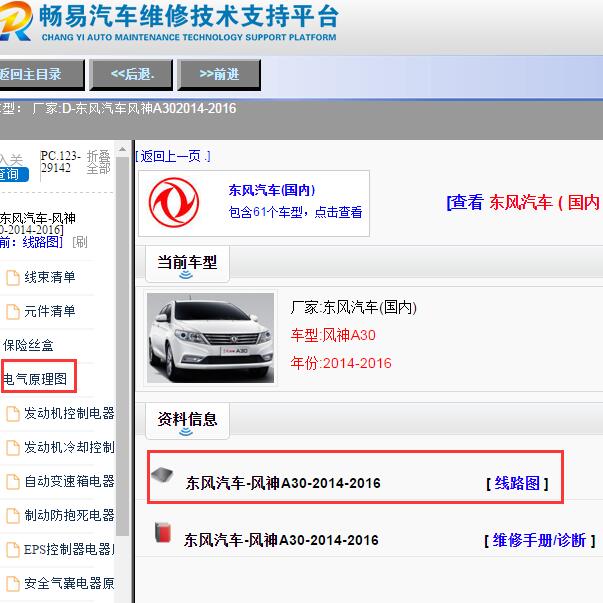This screenshot has width=603, height=603.
Task: Click document icon beside 自动变速箱电器
Action: (x=13, y=482)
